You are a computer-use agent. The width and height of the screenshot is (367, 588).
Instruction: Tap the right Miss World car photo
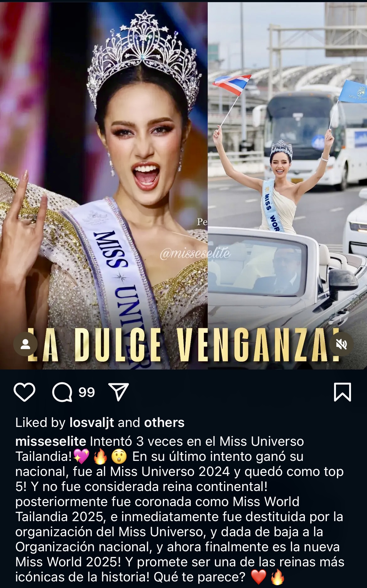[x=287, y=185]
